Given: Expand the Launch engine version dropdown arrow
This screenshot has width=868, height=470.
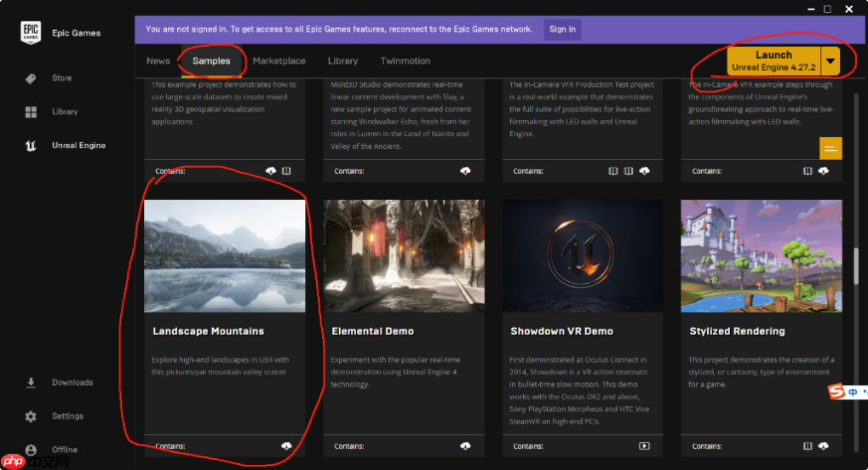Looking at the screenshot, I should pyautogui.click(x=831, y=60).
